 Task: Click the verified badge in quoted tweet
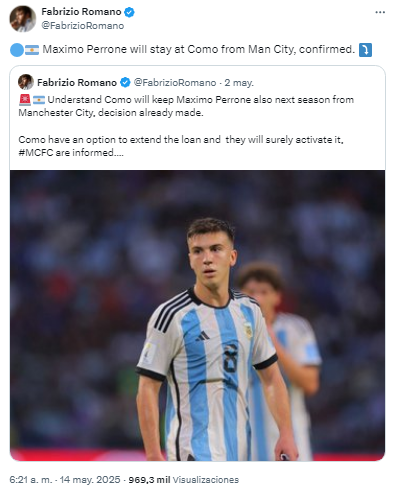point(125,82)
